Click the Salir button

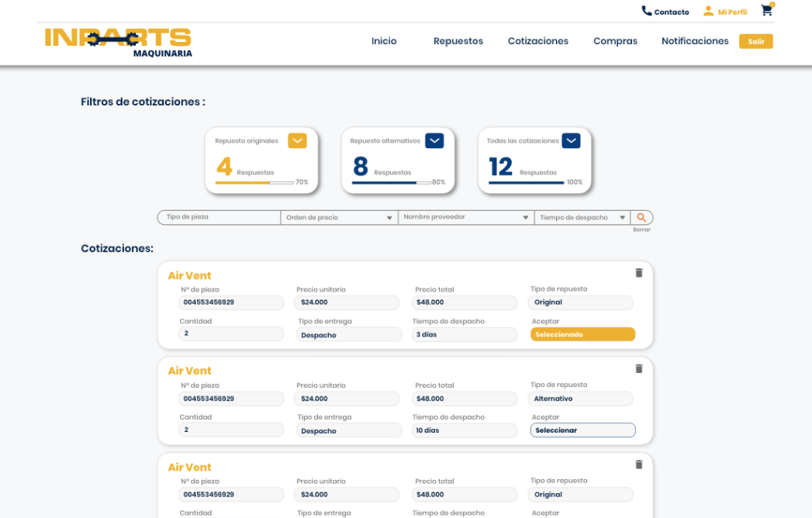tap(755, 42)
